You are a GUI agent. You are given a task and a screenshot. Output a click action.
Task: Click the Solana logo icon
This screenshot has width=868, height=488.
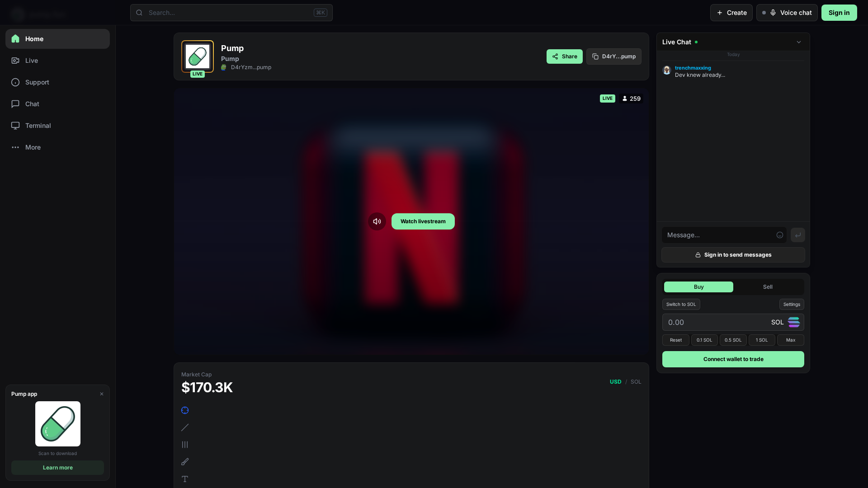pos(794,322)
